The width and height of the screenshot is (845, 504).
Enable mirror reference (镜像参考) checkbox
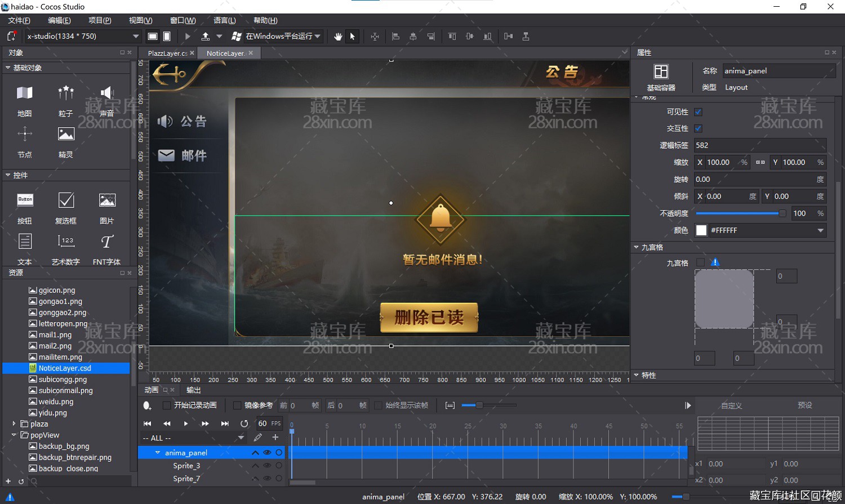[x=237, y=405]
